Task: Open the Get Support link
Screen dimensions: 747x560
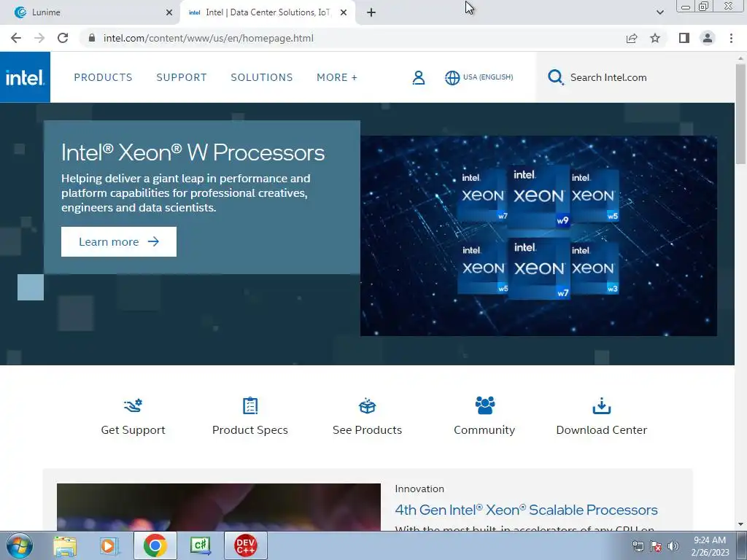Action: point(133,430)
